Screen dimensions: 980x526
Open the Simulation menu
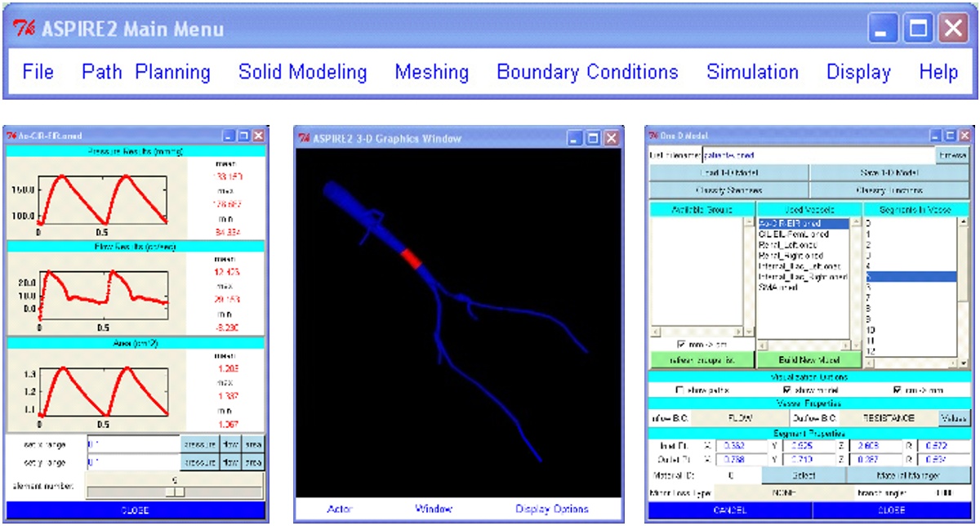[x=751, y=72]
